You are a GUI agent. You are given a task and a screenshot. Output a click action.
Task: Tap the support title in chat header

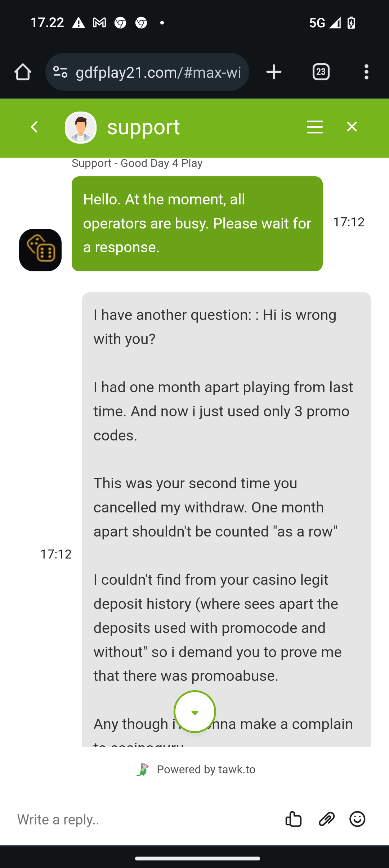(x=143, y=127)
